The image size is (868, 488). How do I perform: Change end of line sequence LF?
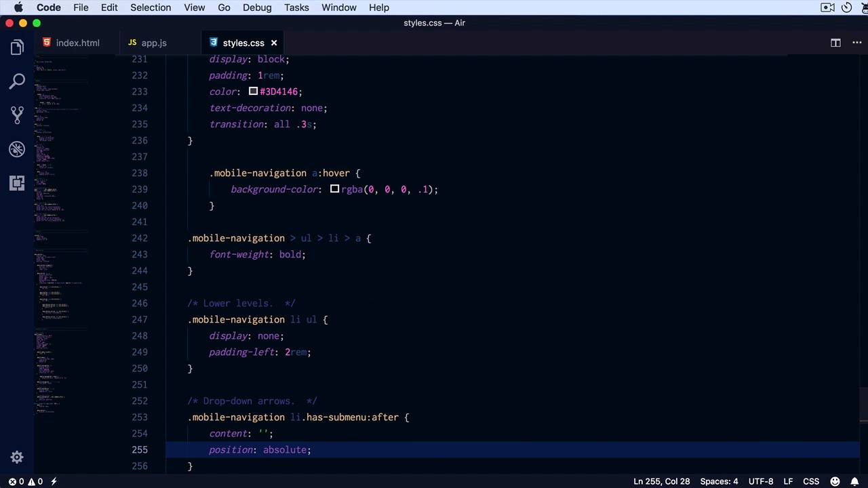[788, 481]
